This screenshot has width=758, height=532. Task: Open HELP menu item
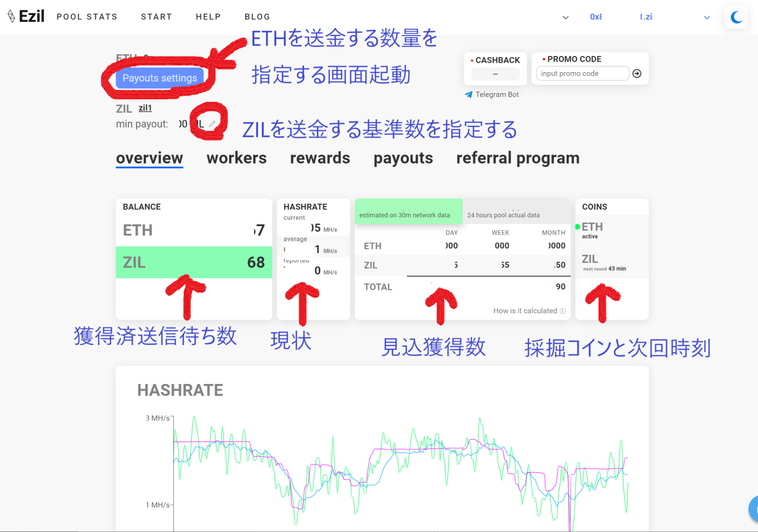pyautogui.click(x=208, y=17)
